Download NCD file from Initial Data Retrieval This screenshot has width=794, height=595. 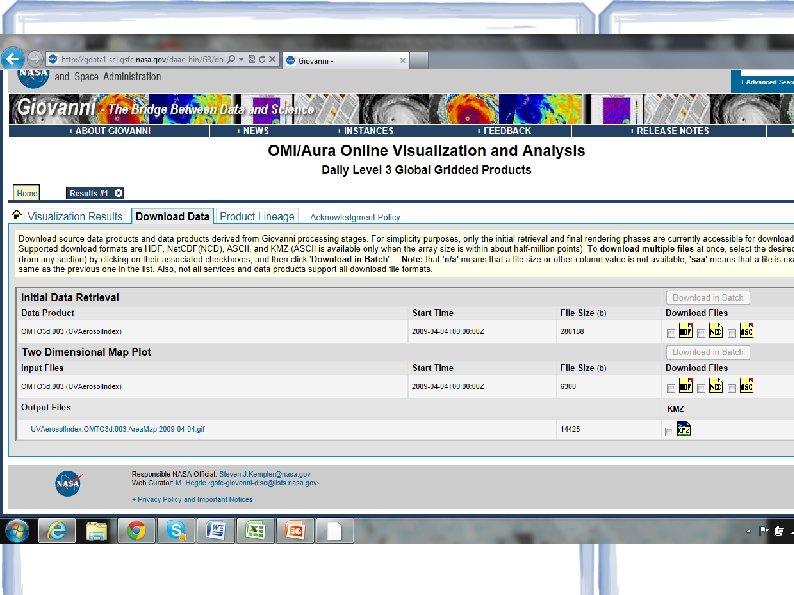tap(716, 331)
